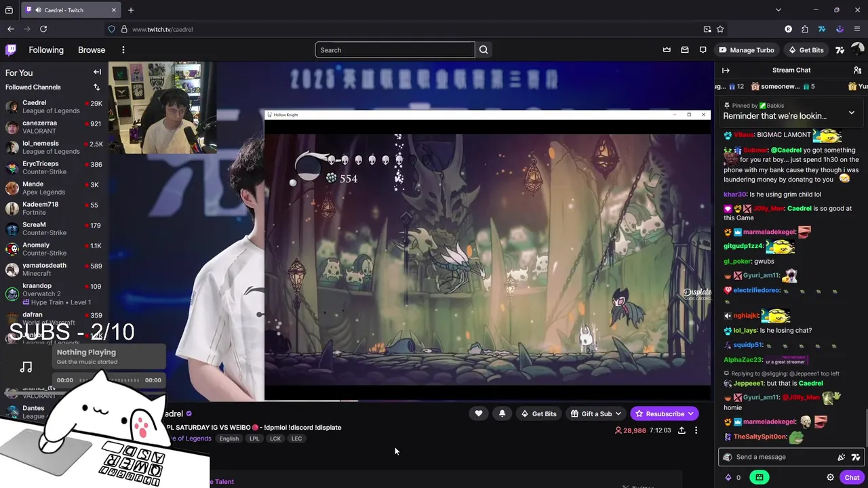868x488 pixels.
Task: Open the 7TV icon in Twitch top nav
Action: (x=840, y=50)
